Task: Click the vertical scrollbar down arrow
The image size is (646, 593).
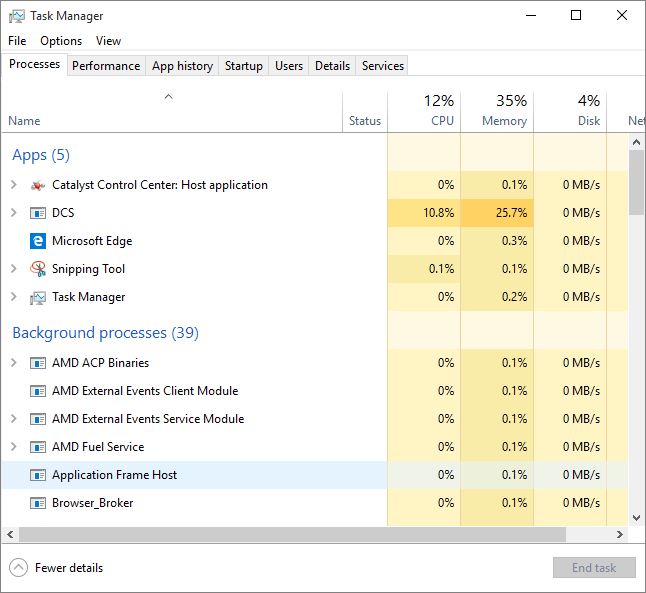Action: point(637,518)
